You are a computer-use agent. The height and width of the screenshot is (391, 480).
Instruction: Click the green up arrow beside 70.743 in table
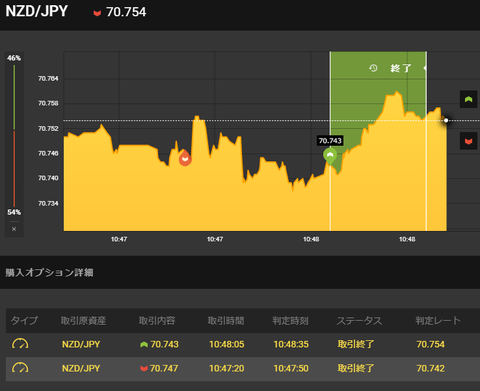[x=144, y=344]
